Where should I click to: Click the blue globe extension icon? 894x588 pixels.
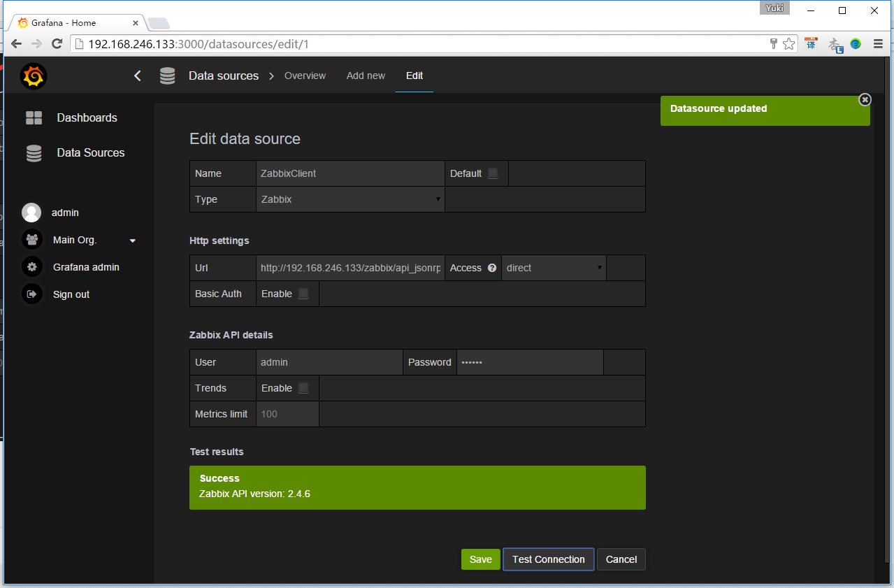click(x=856, y=43)
